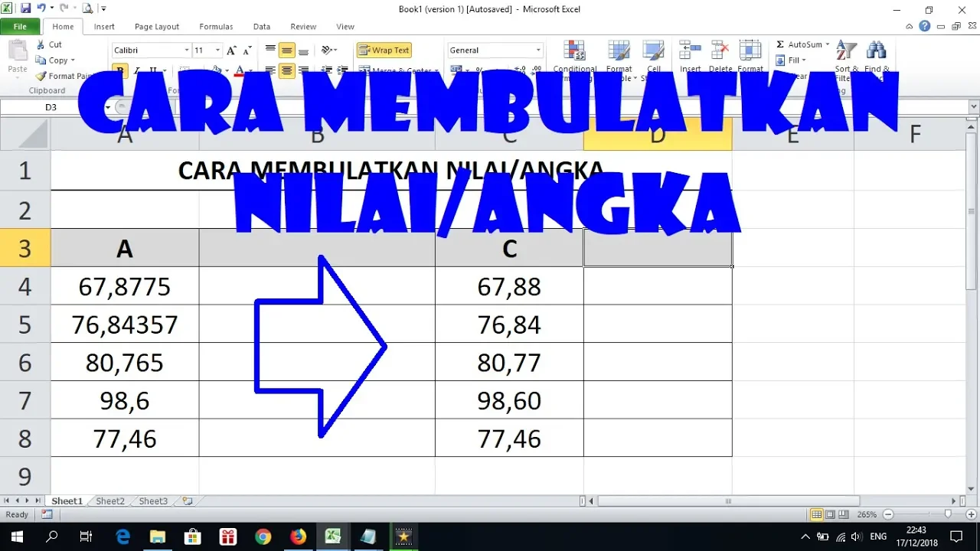This screenshot has height=551, width=980.
Task: Switch to Page Layout view
Action: (x=830, y=514)
